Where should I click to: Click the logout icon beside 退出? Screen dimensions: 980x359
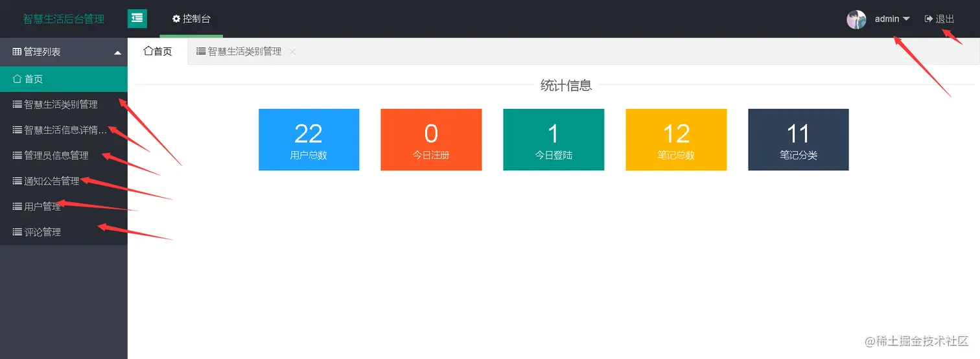[929, 19]
